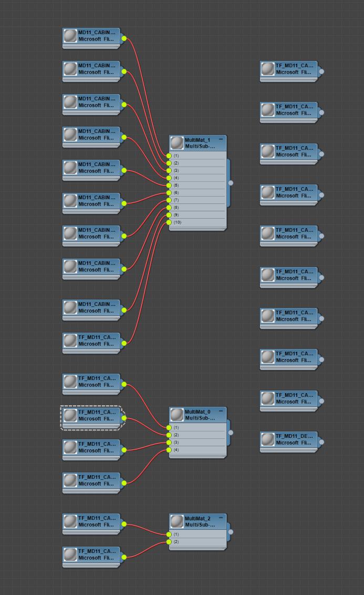Select the node wired to MultiMat_2 slot (1)
Image resolution: width=364 pixels, height=595 pixels.
tap(96, 522)
